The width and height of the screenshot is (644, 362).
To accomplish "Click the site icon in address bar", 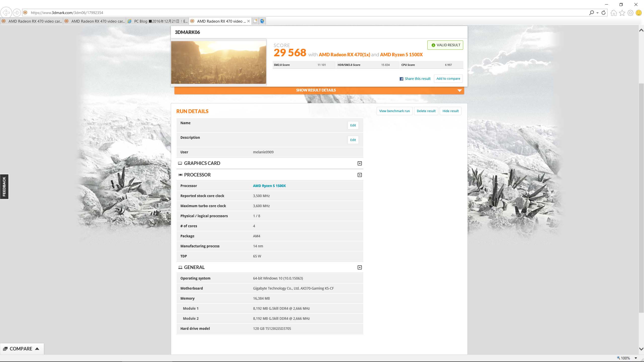I will (x=25, y=13).
